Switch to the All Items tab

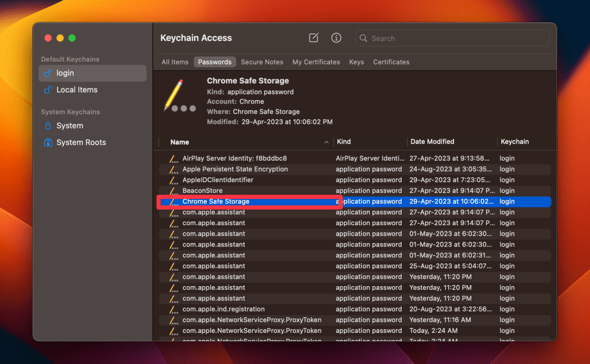[x=175, y=62]
